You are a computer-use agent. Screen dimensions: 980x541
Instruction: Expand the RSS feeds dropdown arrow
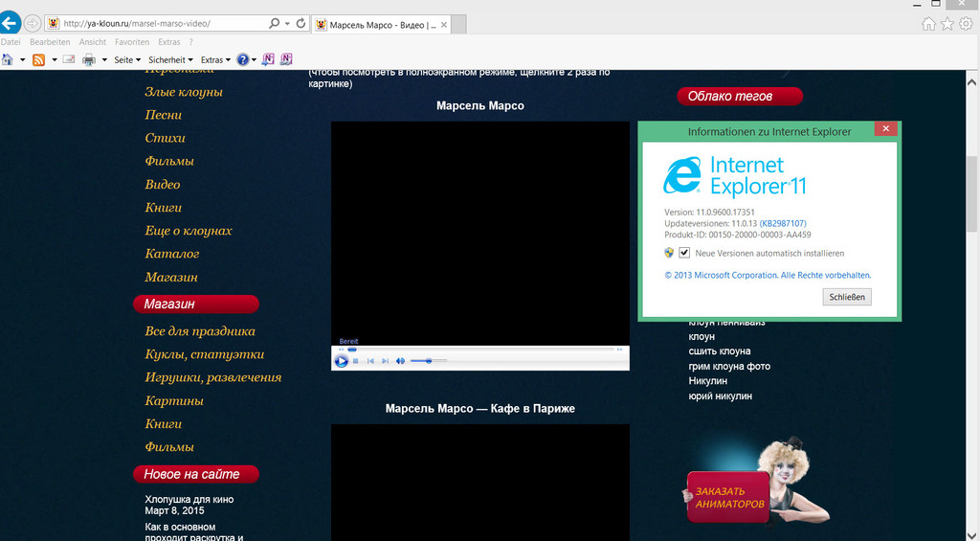(x=55, y=60)
